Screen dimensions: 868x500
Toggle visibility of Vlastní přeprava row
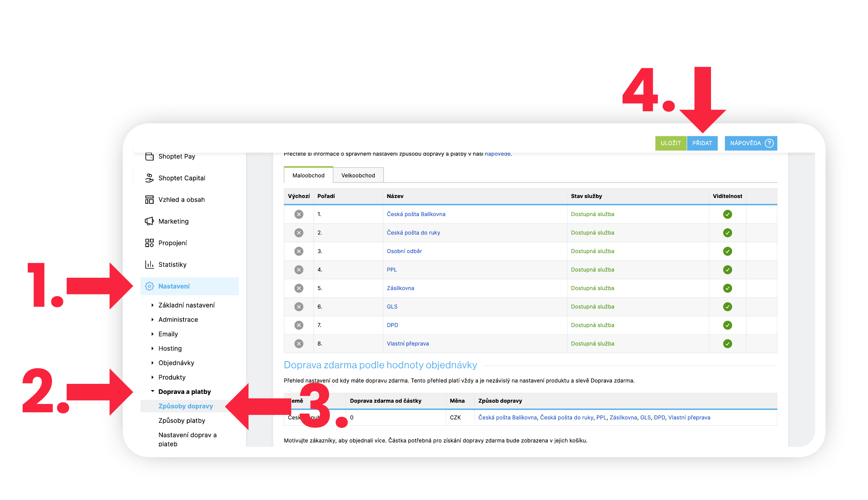point(727,344)
